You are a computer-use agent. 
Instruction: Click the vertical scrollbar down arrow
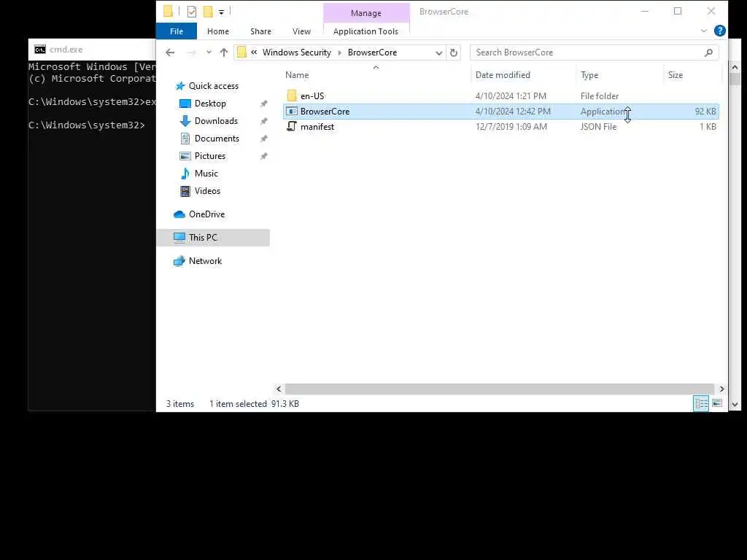[735, 404]
